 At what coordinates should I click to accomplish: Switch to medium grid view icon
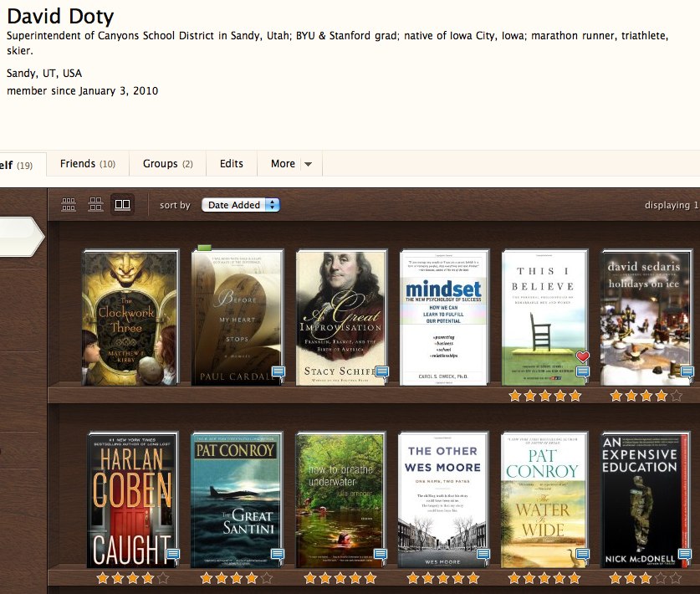pos(96,204)
